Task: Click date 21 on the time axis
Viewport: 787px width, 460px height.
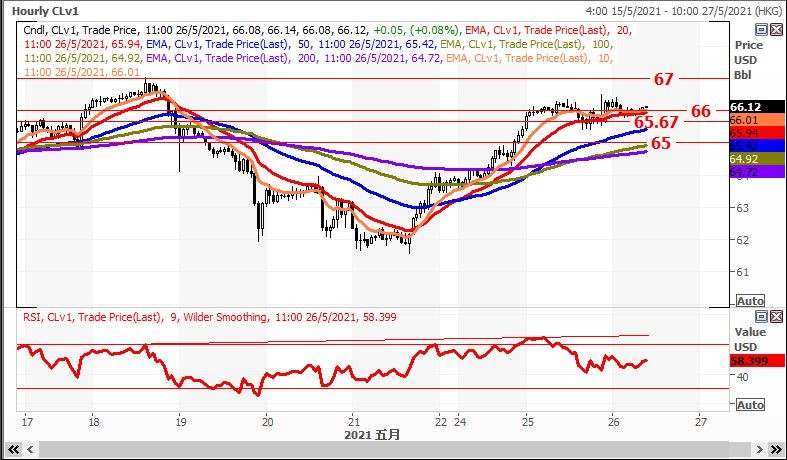Action: pyautogui.click(x=353, y=421)
